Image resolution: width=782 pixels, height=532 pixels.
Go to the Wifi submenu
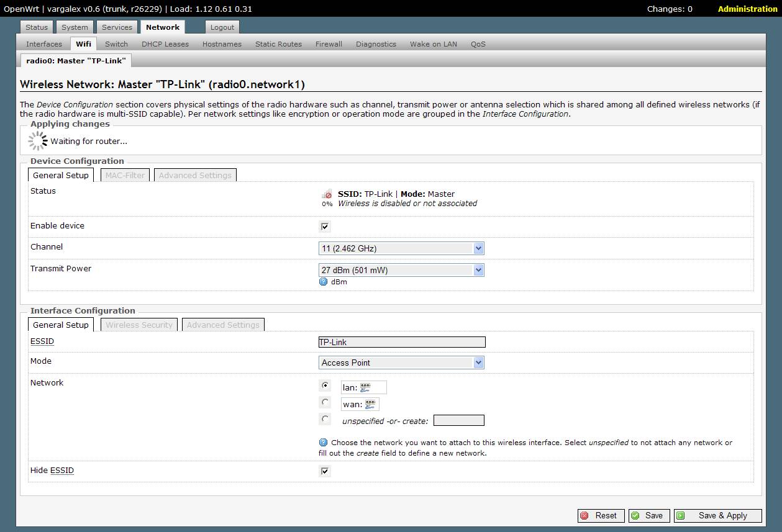83,44
